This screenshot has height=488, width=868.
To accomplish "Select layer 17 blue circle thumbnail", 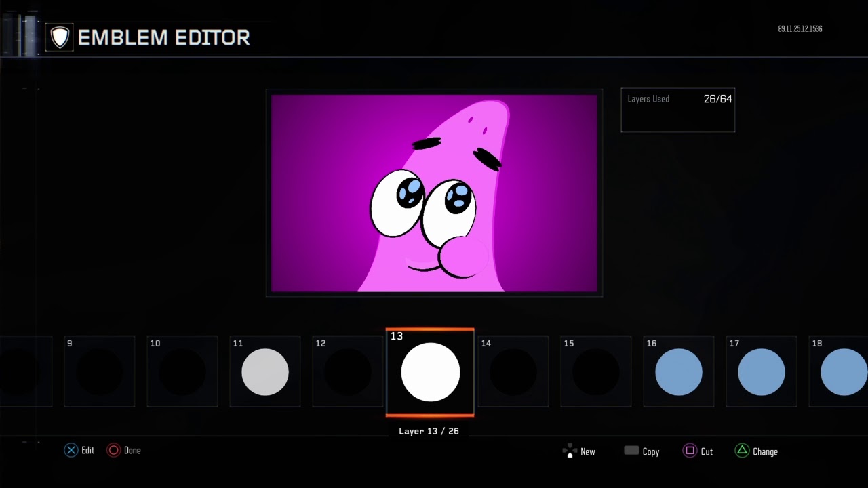I will coord(762,371).
